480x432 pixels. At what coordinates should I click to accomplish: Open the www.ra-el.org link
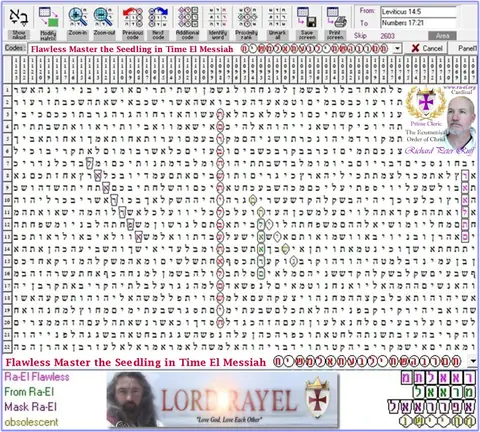459,88
